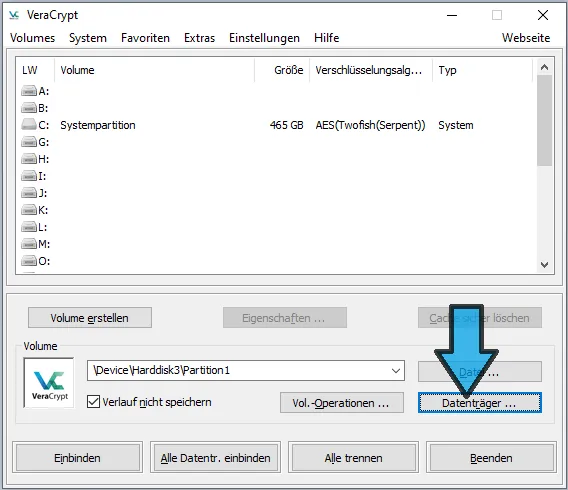Click the 'Volume erstellen' button
568x490 pixels.
click(90, 318)
